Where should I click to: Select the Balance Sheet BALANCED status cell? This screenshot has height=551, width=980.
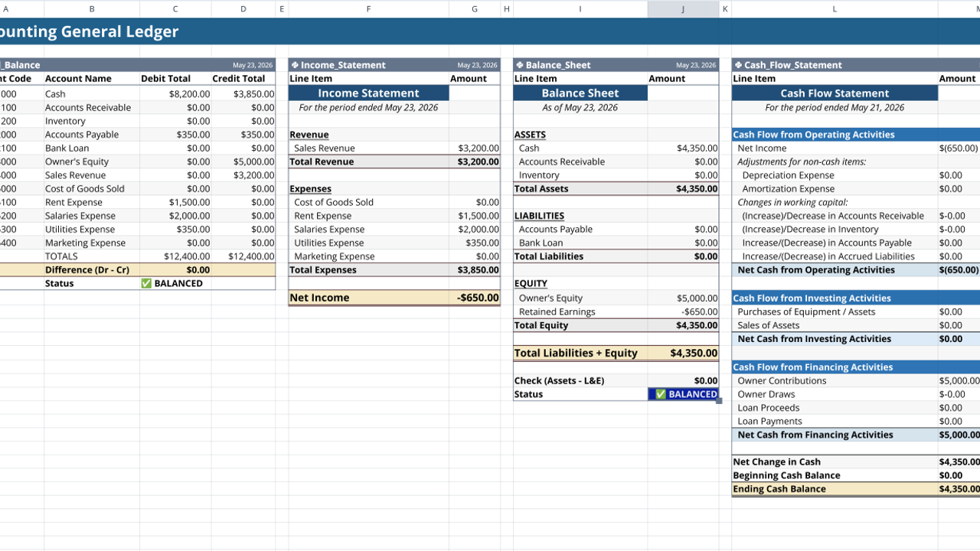pos(683,394)
